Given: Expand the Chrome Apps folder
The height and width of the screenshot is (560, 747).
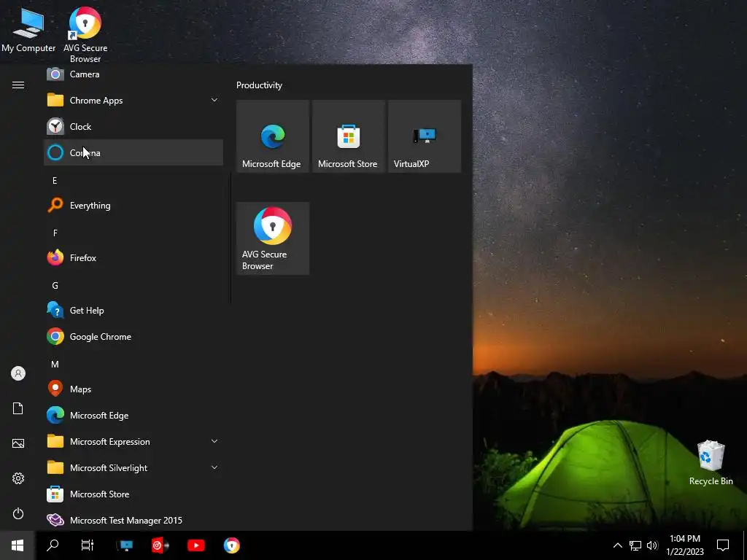Looking at the screenshot, I should tap(133, 101).
